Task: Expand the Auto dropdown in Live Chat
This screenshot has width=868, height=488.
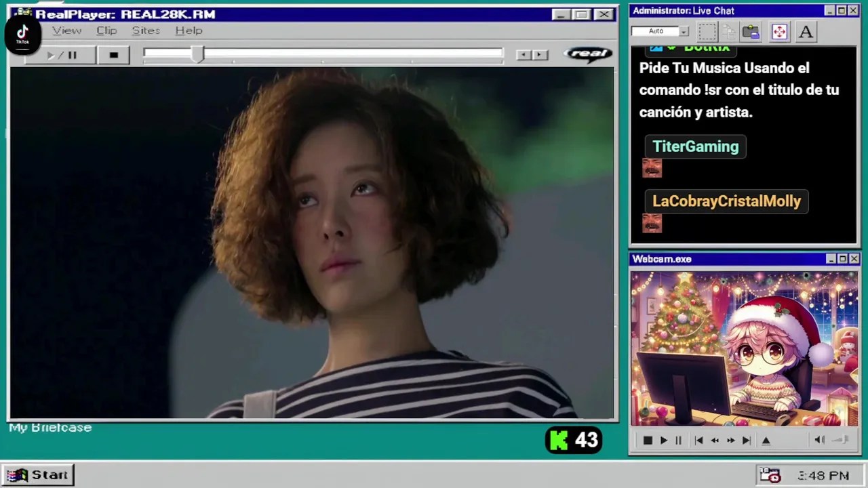Action: pos(684,31)
